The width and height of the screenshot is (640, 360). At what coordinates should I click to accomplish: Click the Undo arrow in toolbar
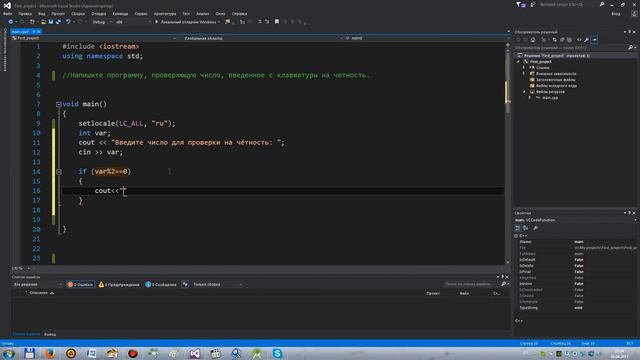pyautogui.click(x=68, y=22)
